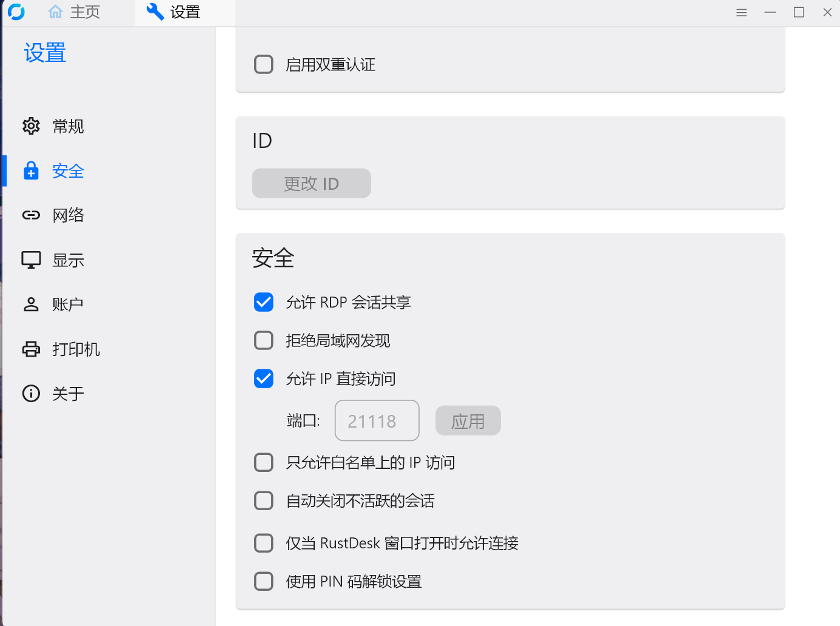Click the 更改 ID button

click(x=311, y=183)
